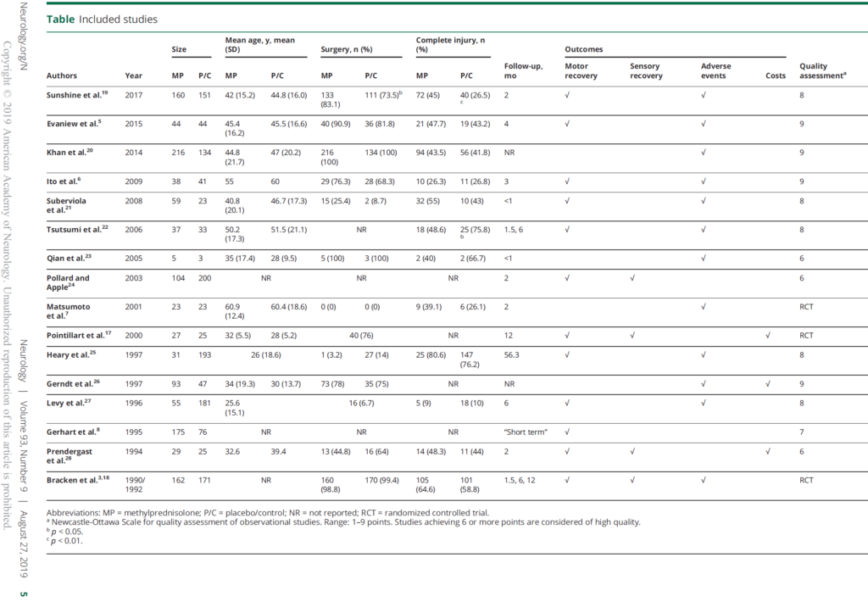Click the Motor recovery column header
Image resolution: width=868 pixels, height=602 pixels.
[x=581, y=71]
